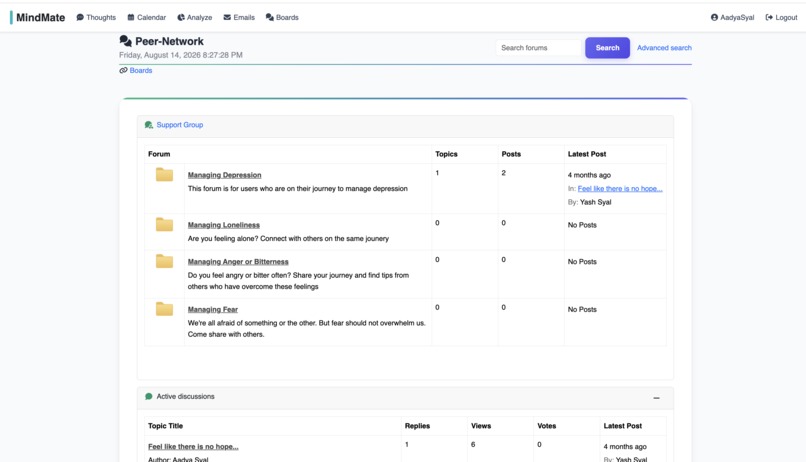The image size is (806, 462).
Task: Click the AadyaSyal profile link
Action: 732,17
